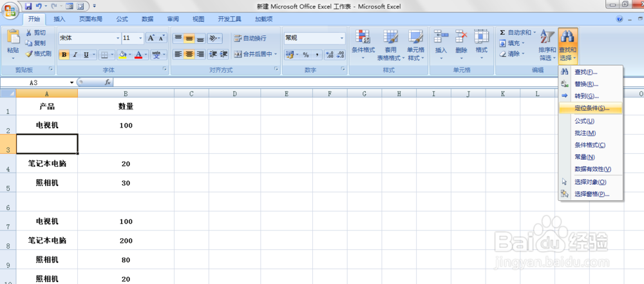The image size is (644, 284).
Task: Click the Office button logo
Action: (x=11, y=11)
